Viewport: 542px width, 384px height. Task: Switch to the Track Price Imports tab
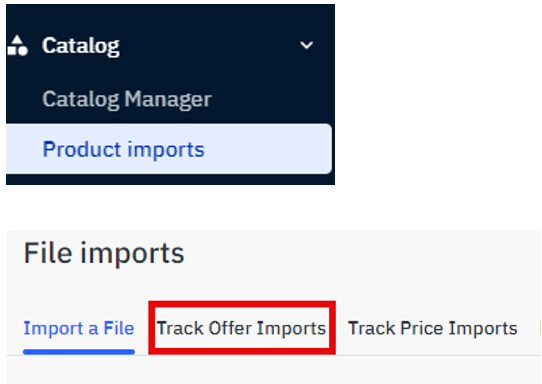(433, 328)
